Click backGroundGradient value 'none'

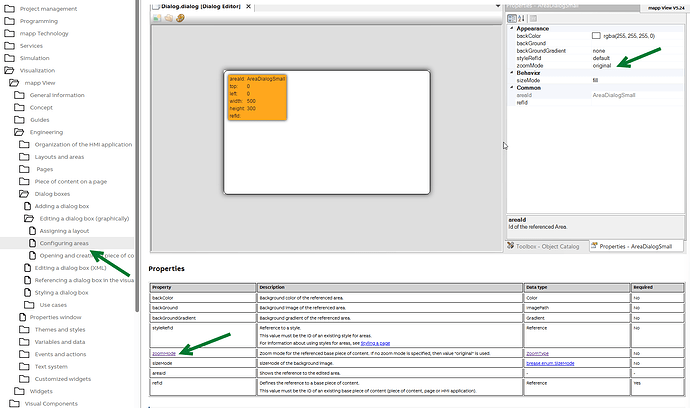598,51
